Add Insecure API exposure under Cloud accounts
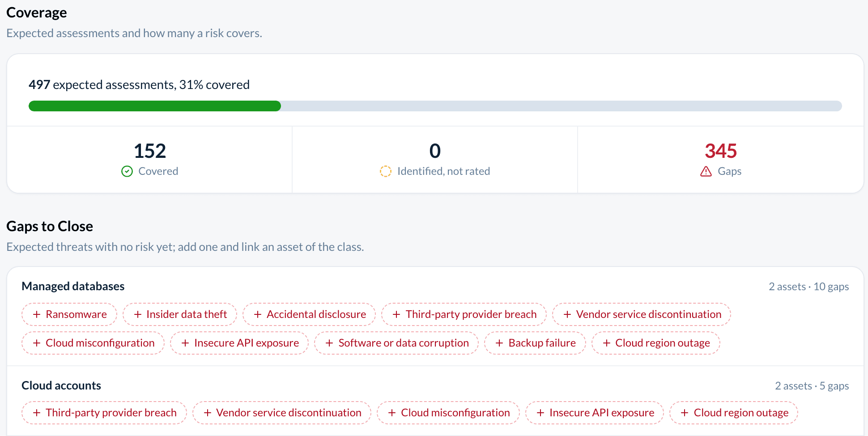Viewport: 868px width, 436px height. [x=595, y=413]
